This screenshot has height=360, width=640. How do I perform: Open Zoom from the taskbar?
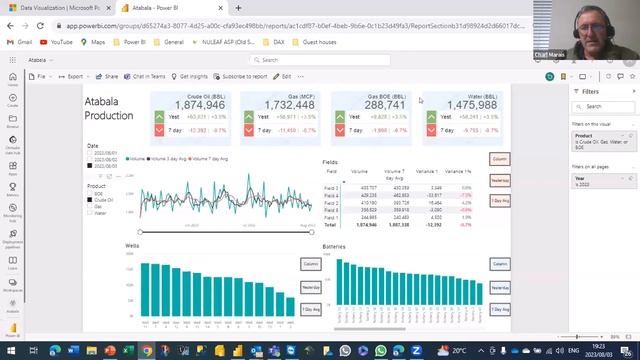[416, 350]
